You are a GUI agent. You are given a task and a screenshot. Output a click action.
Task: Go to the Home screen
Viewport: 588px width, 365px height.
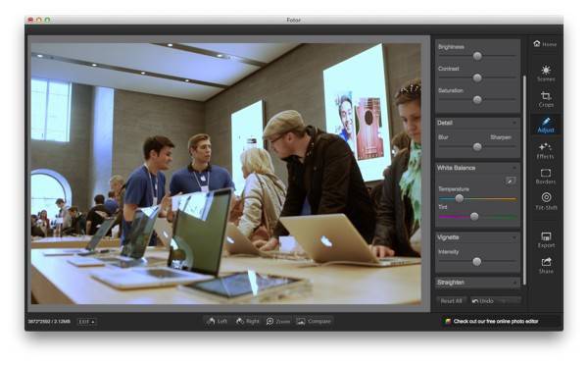[545, 44]
